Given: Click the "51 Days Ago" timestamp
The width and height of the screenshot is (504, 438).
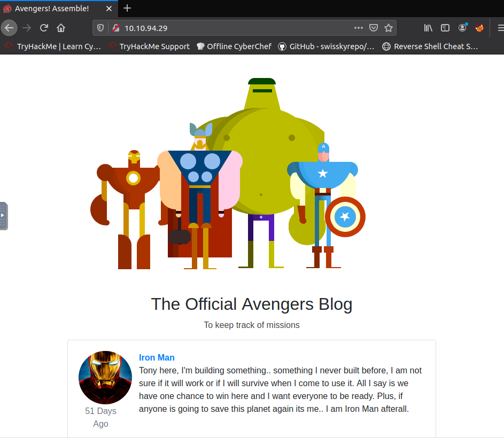Looking at the screenshot, I should pyautogui.click(x=100, y=417).
